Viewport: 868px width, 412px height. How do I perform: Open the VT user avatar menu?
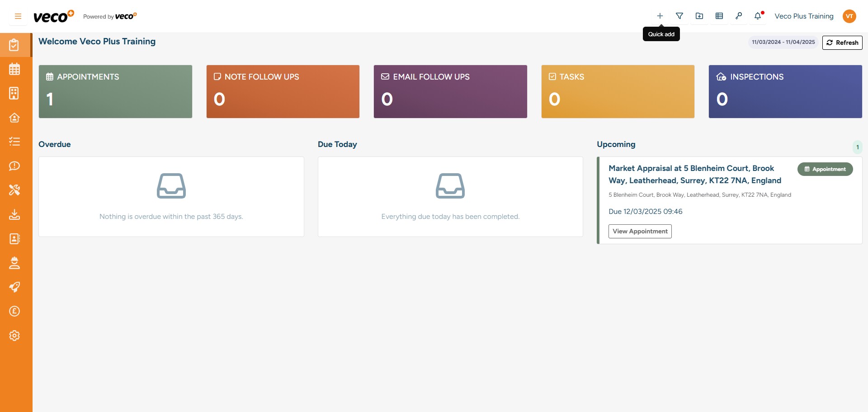click(x=849, y=16)
